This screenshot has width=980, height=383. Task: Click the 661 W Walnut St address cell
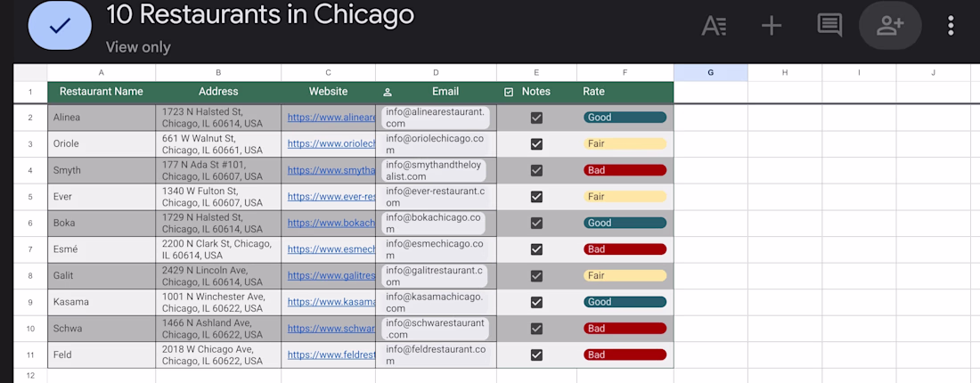click(218, 143)
